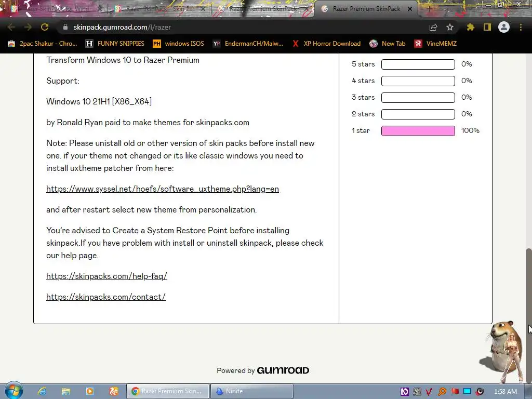Open EndermanCH/Malw... bookmark

click(x=248, y=44)
